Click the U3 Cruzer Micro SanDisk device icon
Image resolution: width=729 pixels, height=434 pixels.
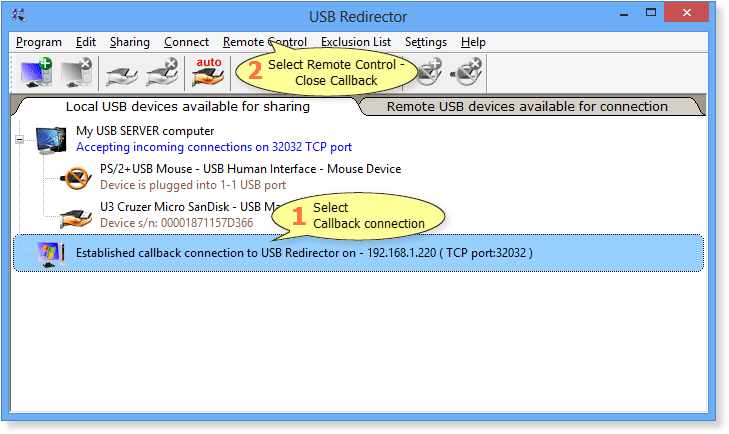(x=76, y=217)
